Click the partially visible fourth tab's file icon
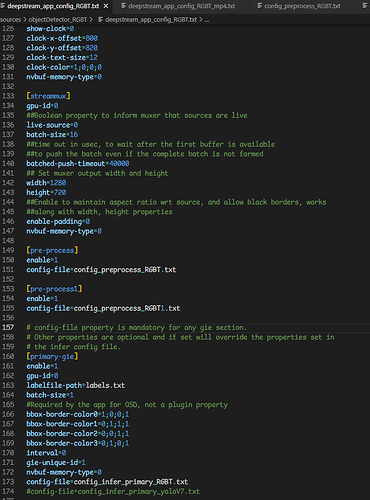Viewport: 370px width, 500px height. pyautogui.click(x=365, y=6)
